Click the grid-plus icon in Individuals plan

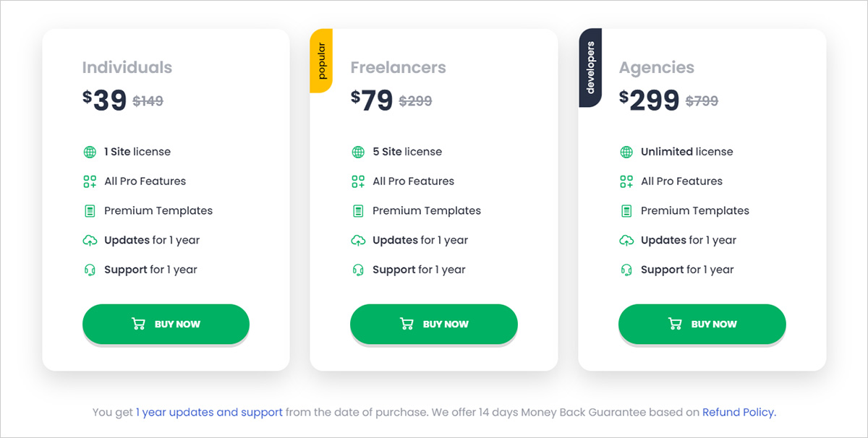click(90, 181)
